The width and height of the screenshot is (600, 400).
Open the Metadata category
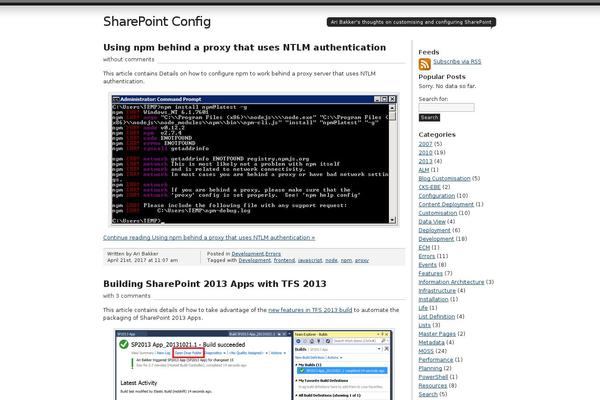(431, 343)
